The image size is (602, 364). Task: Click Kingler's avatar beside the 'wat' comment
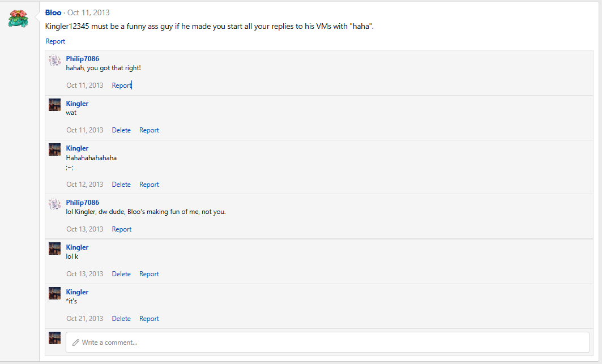(x=54, y=105)
